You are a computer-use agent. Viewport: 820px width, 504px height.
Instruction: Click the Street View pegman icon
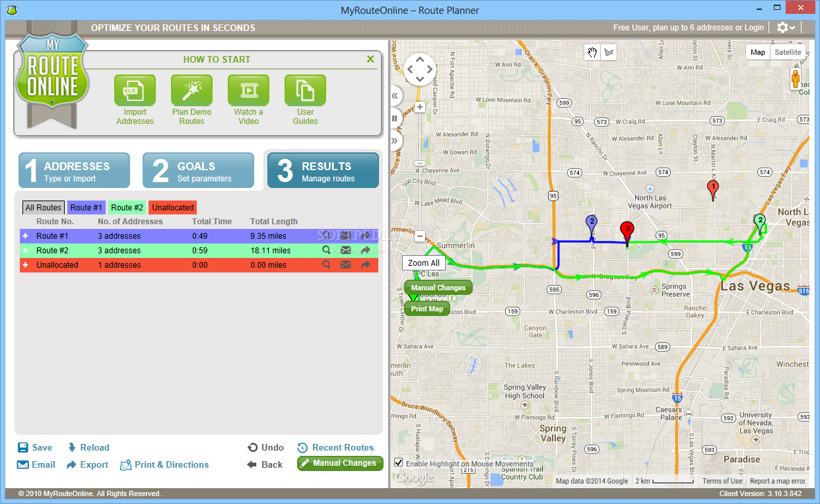(x=796, y=79)
